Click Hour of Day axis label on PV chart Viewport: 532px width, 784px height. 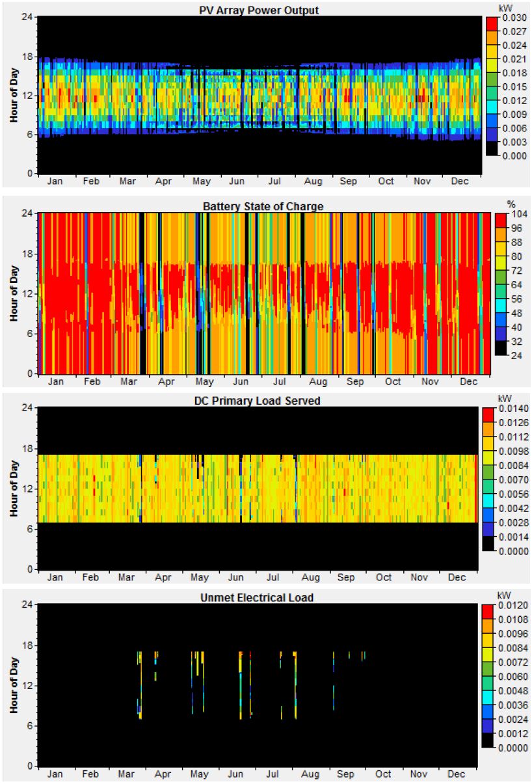click(13, 94)
